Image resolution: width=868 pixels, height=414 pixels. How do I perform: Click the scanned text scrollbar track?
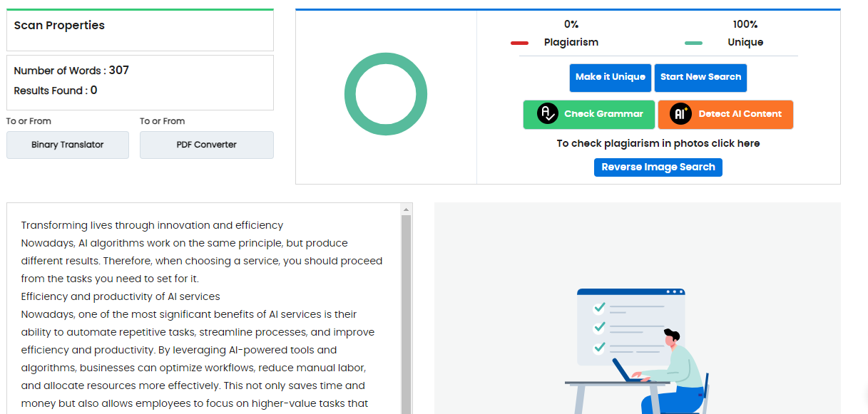coord(407,314)
